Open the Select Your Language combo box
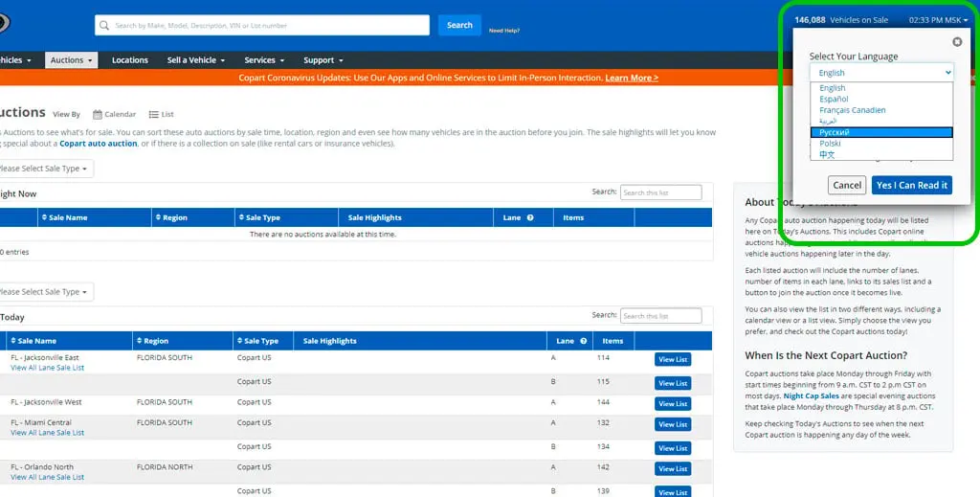980x497 pixels. (x=881, y=73)
